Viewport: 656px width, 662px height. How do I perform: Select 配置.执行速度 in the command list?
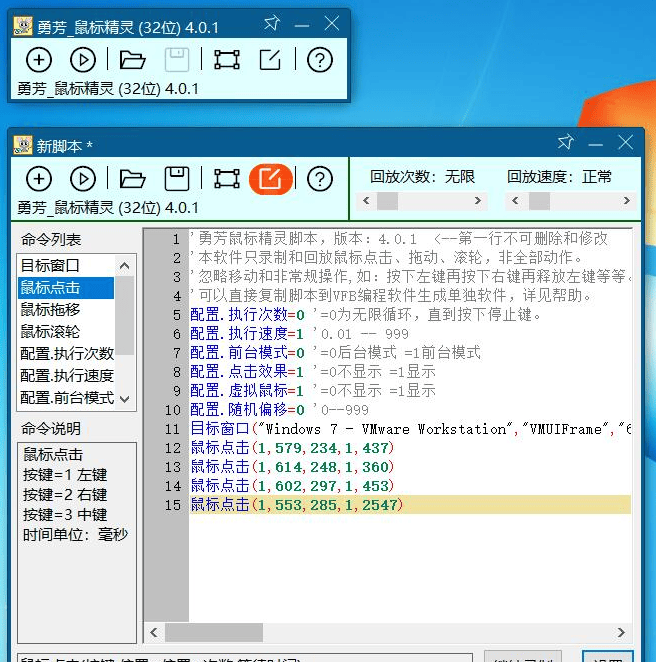67,376
